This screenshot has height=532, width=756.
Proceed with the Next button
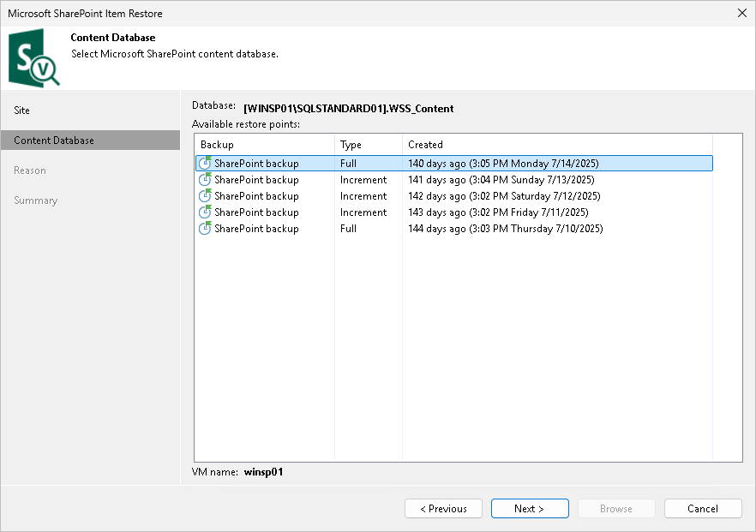[x=530, y=508]
